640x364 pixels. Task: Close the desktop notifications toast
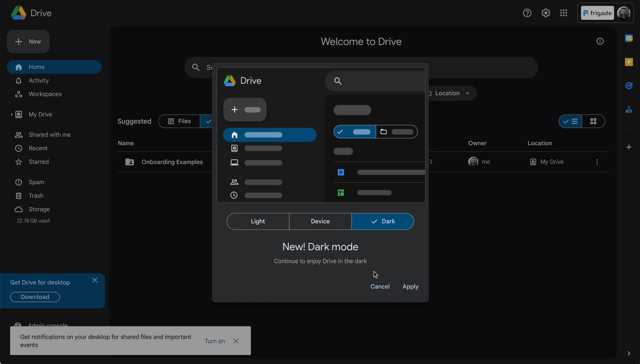coord(236,341)
